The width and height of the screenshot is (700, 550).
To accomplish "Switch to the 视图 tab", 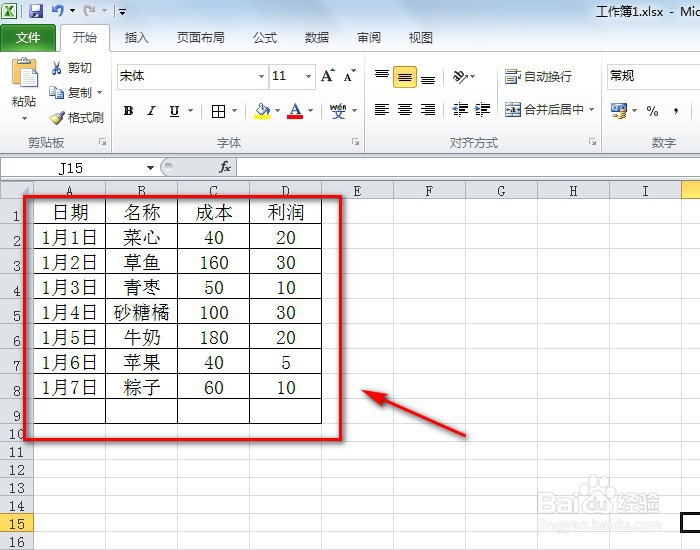I will click(x=421, y=38).
